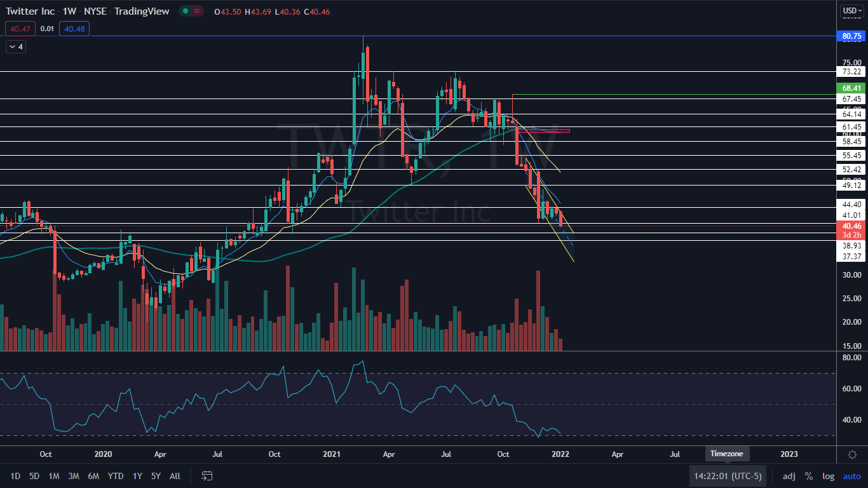
Task: Expand the 4 indicators legend
Action: [x=16, y=47]
